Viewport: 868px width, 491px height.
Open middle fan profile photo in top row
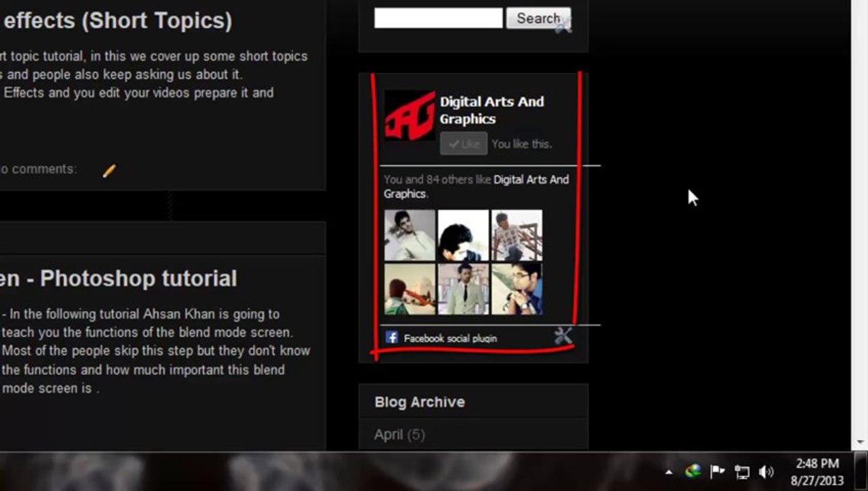[463, 235]
